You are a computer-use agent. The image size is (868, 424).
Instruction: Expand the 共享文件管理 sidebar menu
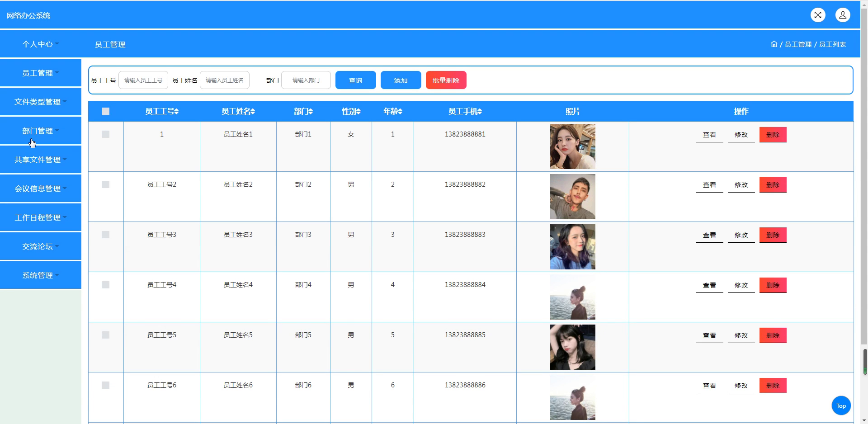41,160
